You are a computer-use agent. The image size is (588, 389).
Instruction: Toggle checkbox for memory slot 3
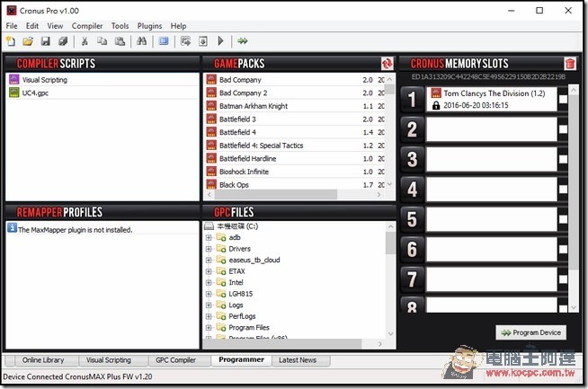[563, 159]
